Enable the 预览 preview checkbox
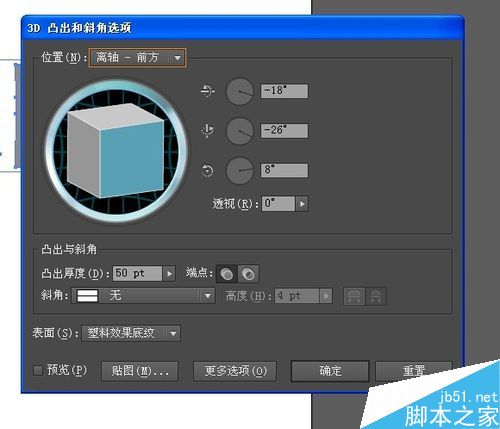 coord(38,370)
